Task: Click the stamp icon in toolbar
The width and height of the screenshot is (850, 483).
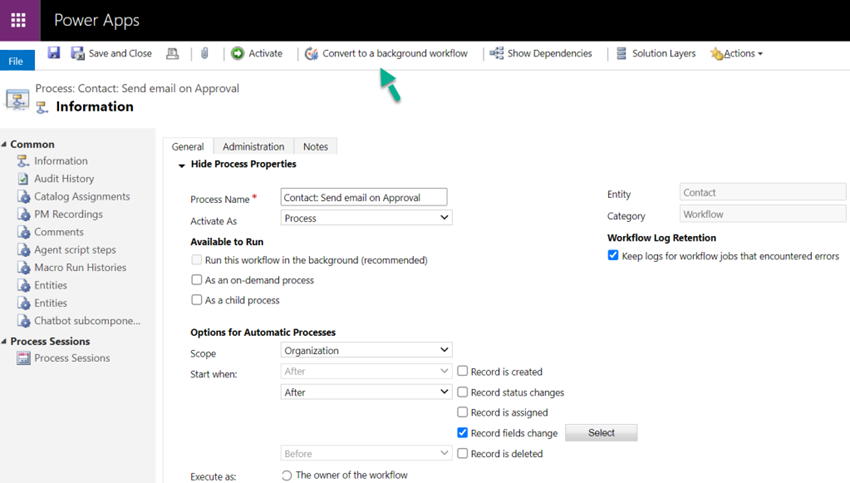Action: click(172, 53)
